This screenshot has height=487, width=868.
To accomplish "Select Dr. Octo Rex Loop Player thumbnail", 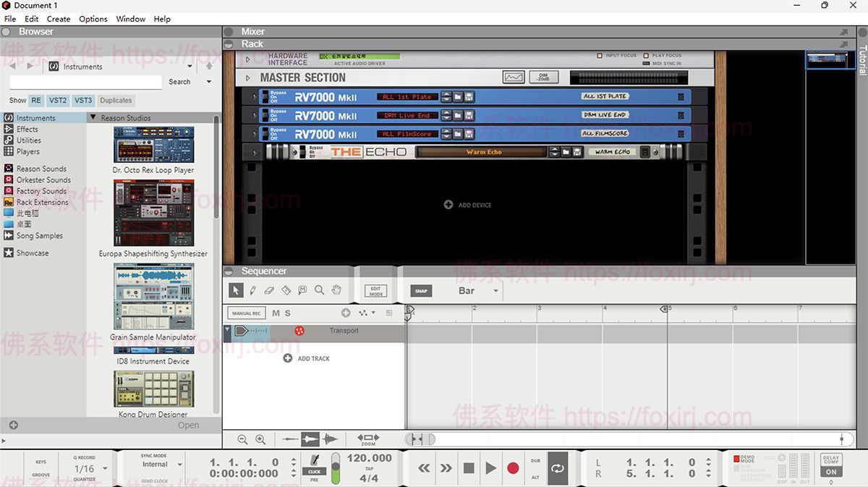I will pyautogui.click(x=153, y=145).
